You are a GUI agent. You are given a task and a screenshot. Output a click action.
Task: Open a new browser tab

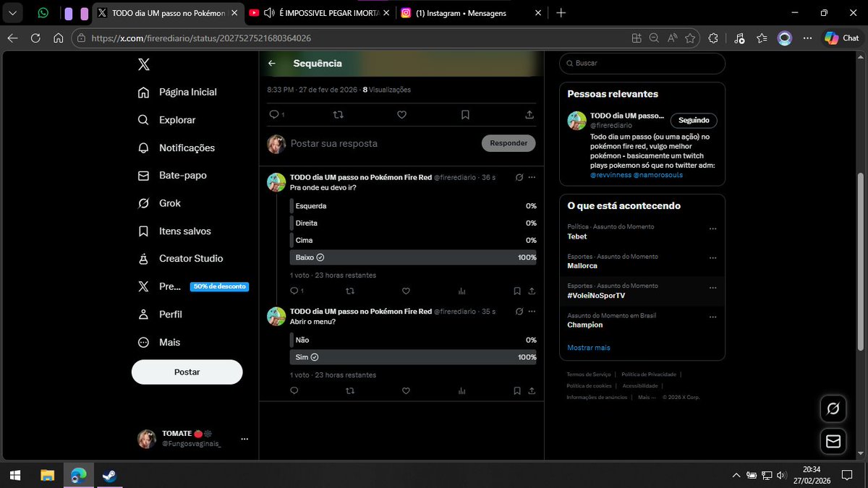(x=561, y=13)
